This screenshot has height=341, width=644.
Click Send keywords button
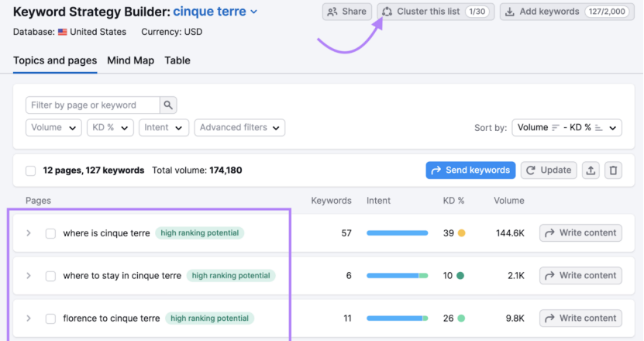pos(470,170)
